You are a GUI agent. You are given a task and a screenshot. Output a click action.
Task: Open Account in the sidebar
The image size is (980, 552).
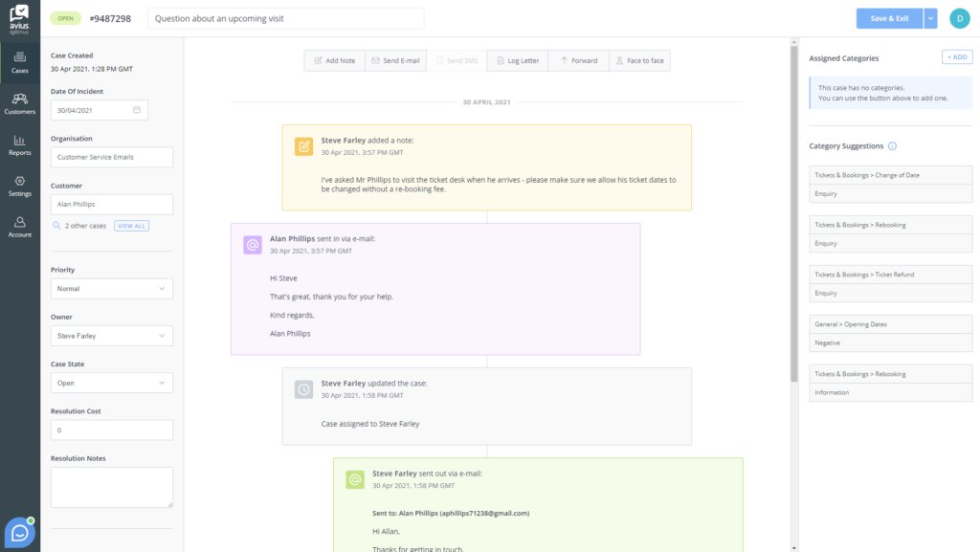point(19,227)
